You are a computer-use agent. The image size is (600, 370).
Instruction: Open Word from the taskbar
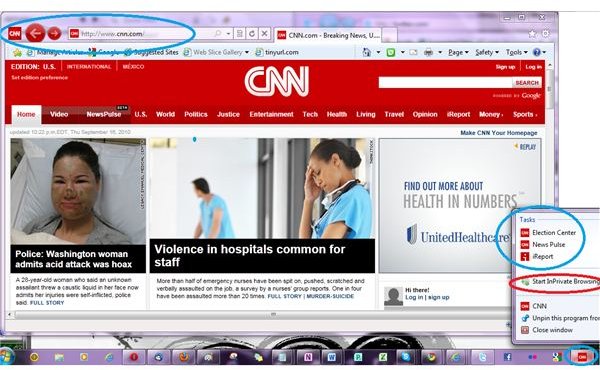[331, 357]
